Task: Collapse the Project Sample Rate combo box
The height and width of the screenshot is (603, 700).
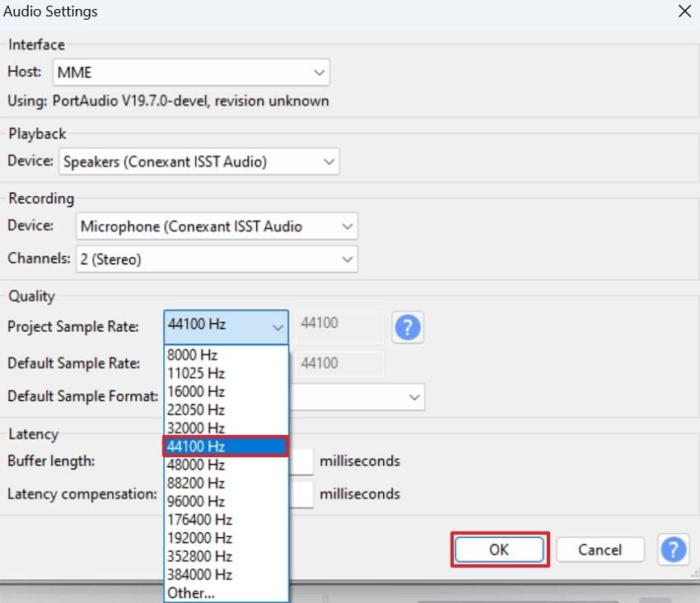Action: point(226,326)
